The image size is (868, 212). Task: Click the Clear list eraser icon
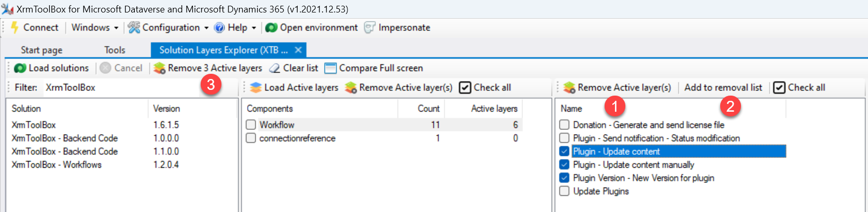[x=275, y=68]
